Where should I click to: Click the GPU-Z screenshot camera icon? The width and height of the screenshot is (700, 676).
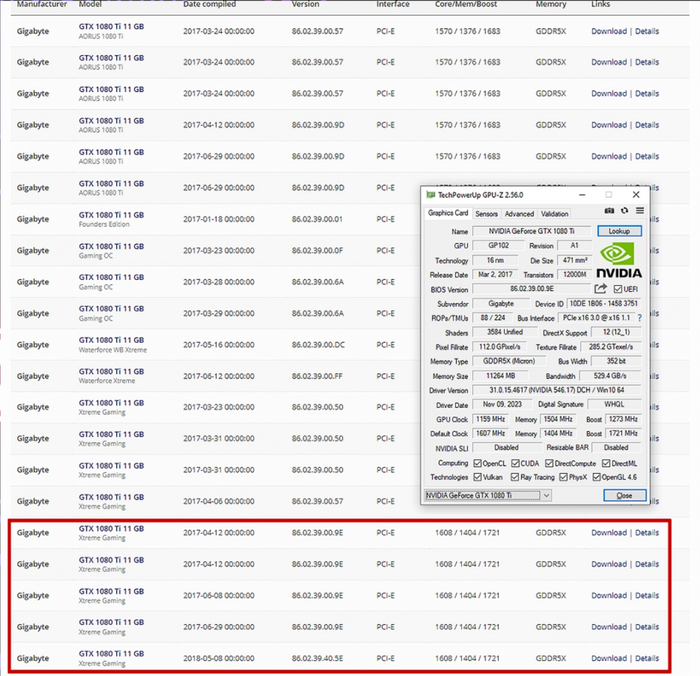point(609,211)
